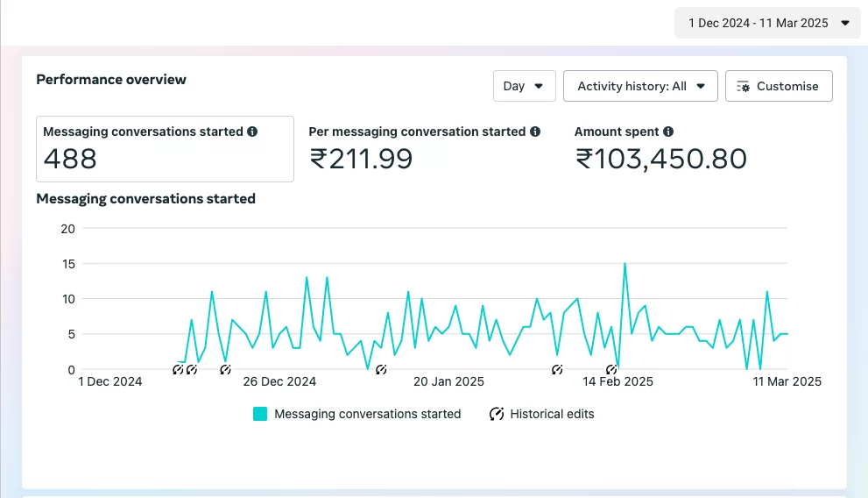Viewport: 868px width, 498px height.
Task: Click info icon beside Per messaging conversation started
Action: point(534,132)
